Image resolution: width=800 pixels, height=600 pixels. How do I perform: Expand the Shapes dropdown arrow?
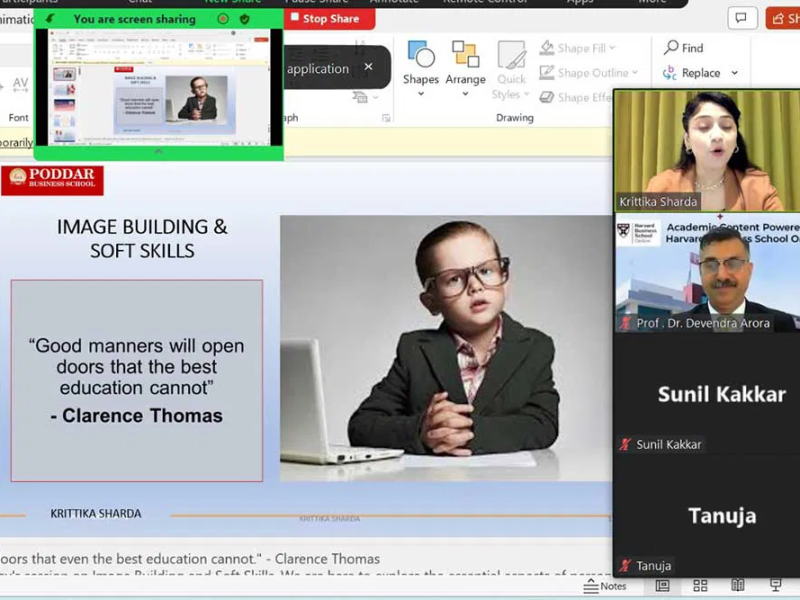(x=421, y=94)
